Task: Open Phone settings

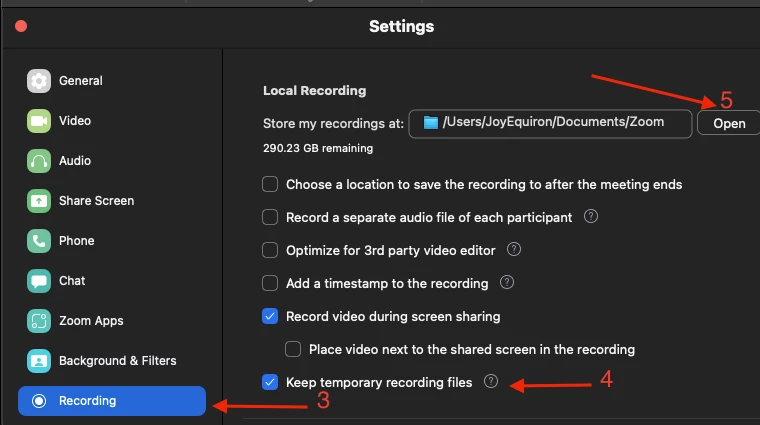Action: 112,241
